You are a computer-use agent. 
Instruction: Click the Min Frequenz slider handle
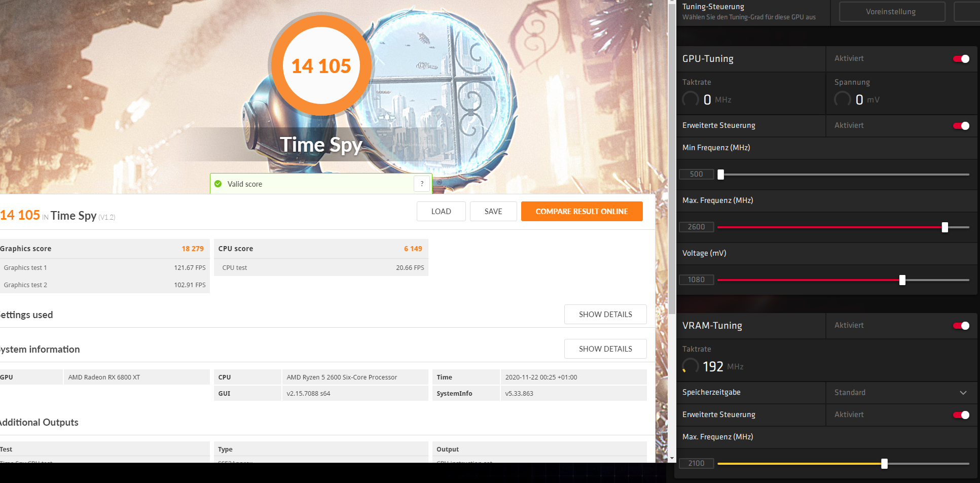pos(721,175)
